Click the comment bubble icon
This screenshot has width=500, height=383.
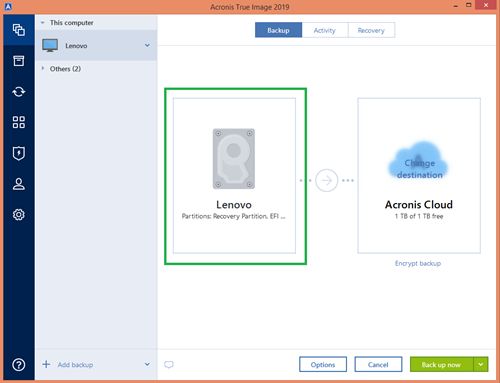[169, 364]
